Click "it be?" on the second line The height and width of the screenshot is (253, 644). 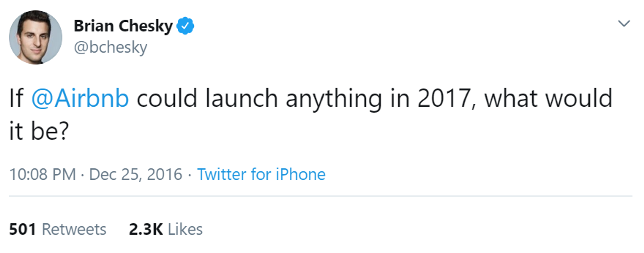point(39,131)
